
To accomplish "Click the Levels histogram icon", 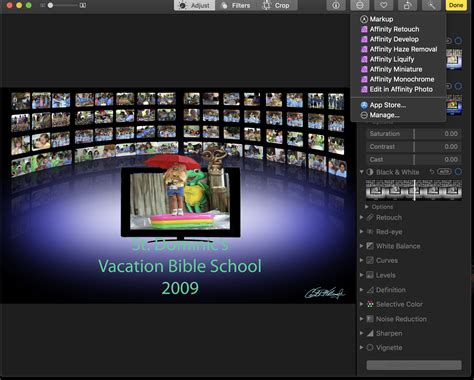I will coord(370,275).
